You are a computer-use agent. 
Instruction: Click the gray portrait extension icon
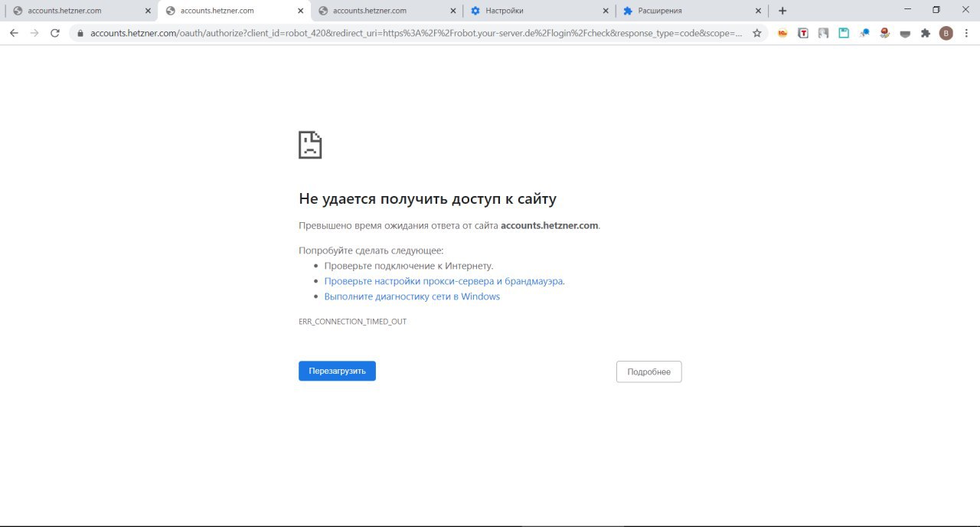pos(823,33)
